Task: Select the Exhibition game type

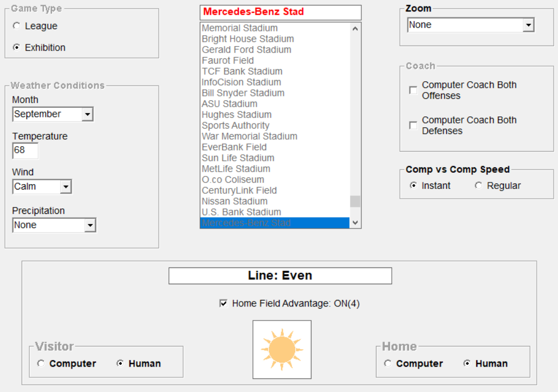Action: click(x=16, y=48)
